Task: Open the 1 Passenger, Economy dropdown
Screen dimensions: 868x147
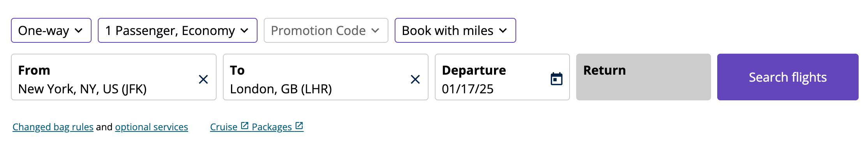Action: (x=178, y=30)
